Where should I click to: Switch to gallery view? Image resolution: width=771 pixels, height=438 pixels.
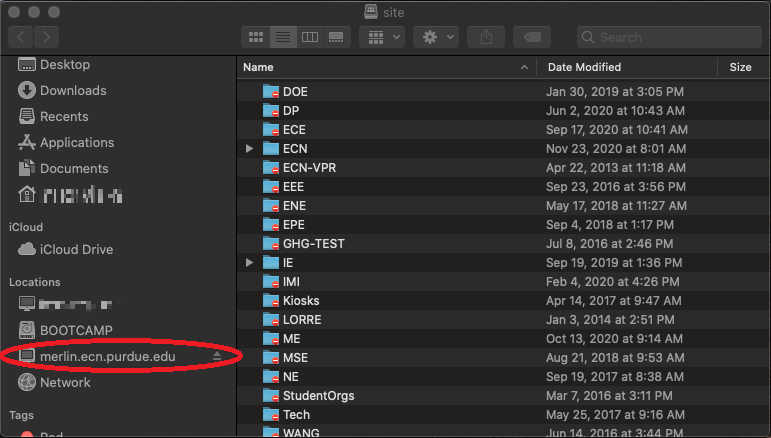coord(336,37)
